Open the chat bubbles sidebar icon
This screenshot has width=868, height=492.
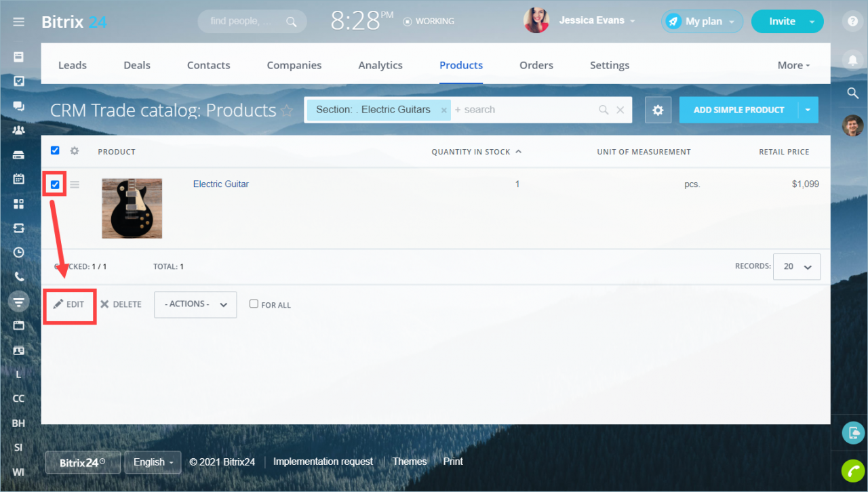coord(18,106)
